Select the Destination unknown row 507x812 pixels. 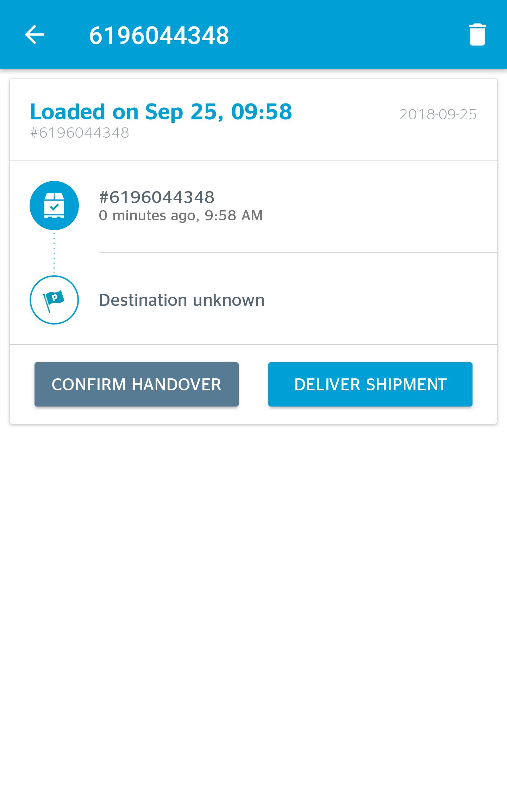point(254,300)
